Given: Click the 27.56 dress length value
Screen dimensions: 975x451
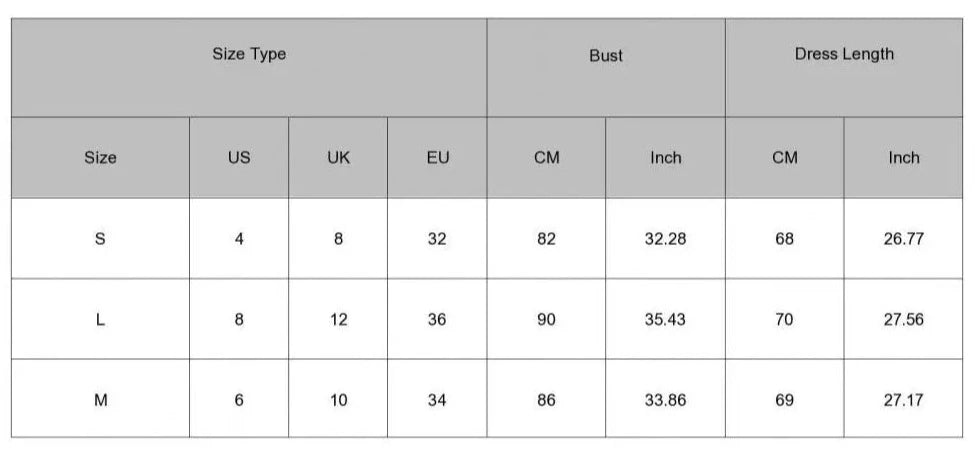Looking at the screenshot, I should click(x=903, y=320).
